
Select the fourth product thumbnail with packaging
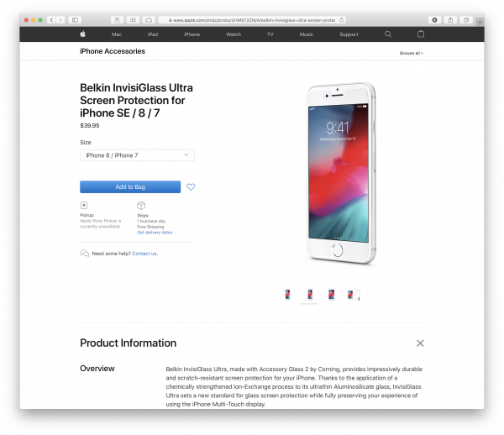click(x=354, y=295)
